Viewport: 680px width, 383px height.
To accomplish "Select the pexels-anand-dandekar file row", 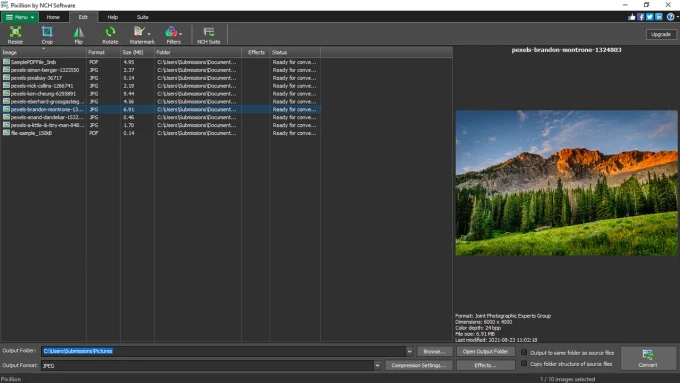I will pos(160,117).
